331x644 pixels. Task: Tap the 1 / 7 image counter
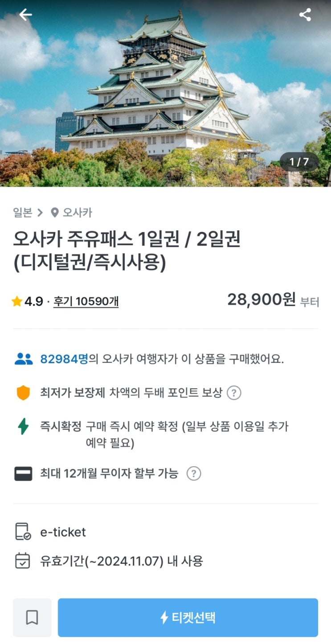[299, 161]
